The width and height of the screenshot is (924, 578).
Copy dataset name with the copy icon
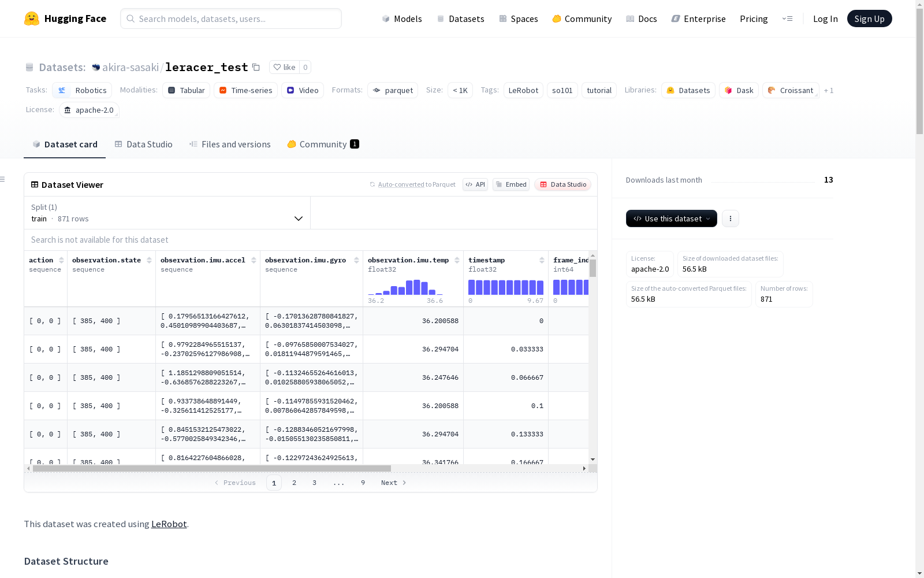tap(256, 67)
